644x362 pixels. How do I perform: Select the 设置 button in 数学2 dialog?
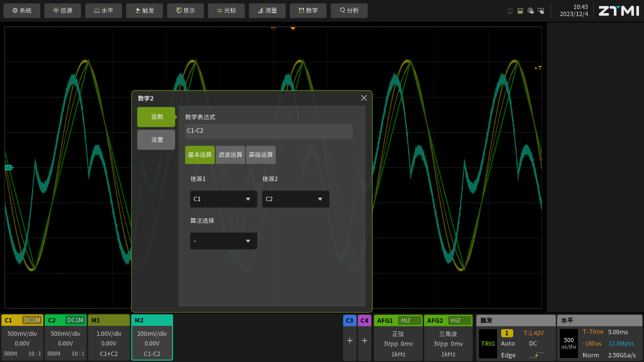point(156,140)
